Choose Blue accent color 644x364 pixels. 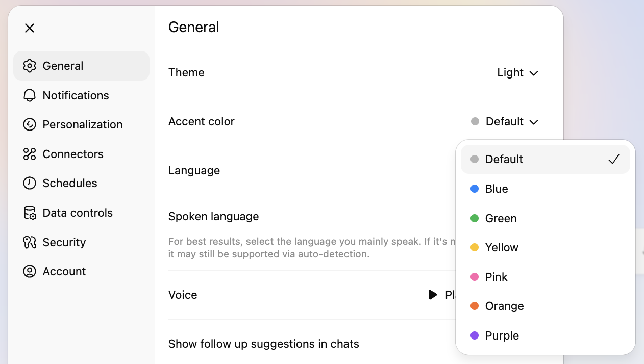[x=545, y=189]
